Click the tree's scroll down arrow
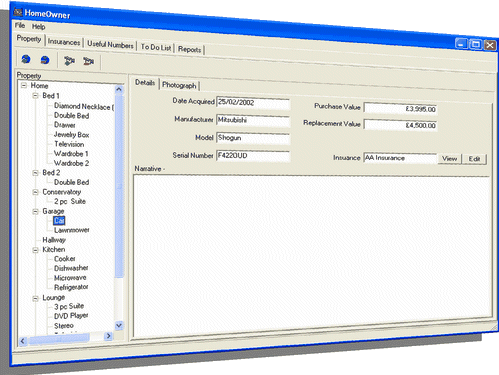Viewport: 499px width, 375px height. click(x=119, y=325)
